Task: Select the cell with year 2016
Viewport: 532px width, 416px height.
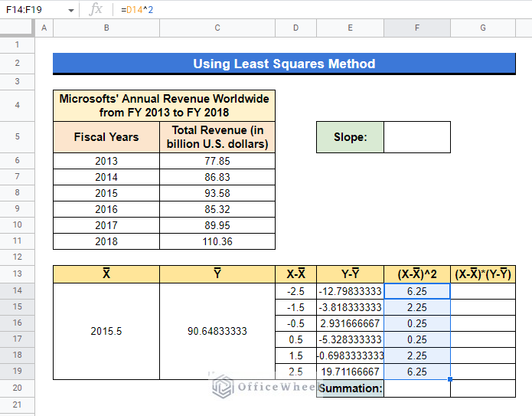Action: click(x=106, y=209)
